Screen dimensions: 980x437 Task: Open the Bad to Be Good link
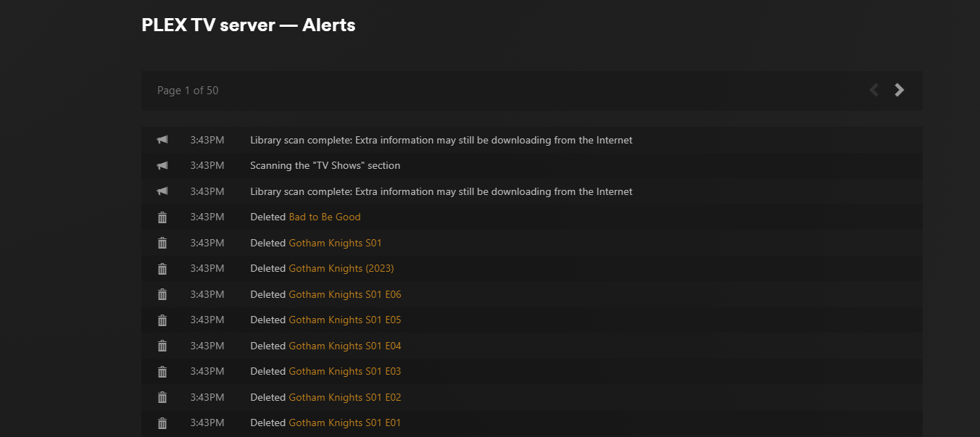click(325, 217)
